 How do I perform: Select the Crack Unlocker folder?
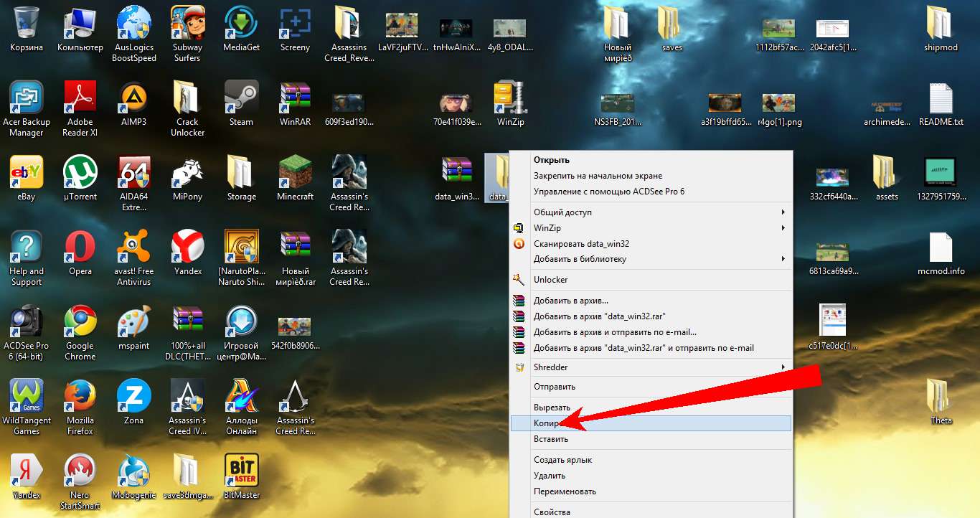(187, 98)
